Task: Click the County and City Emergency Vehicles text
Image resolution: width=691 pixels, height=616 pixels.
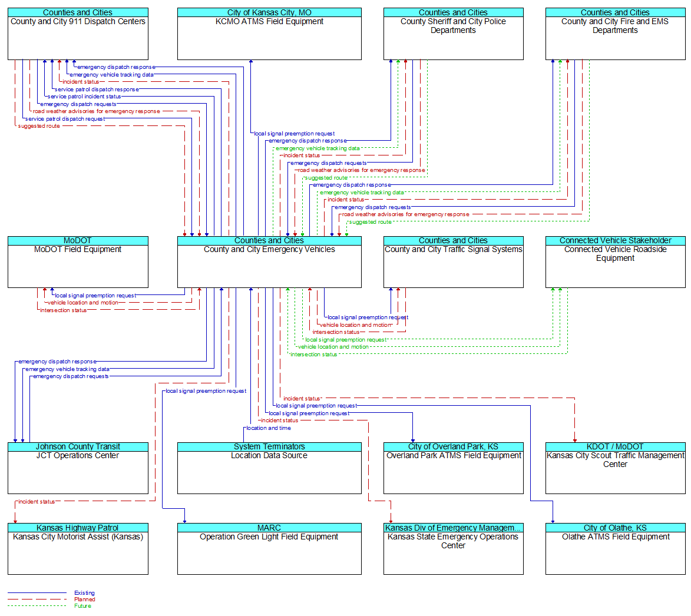Action: (269, 249)
